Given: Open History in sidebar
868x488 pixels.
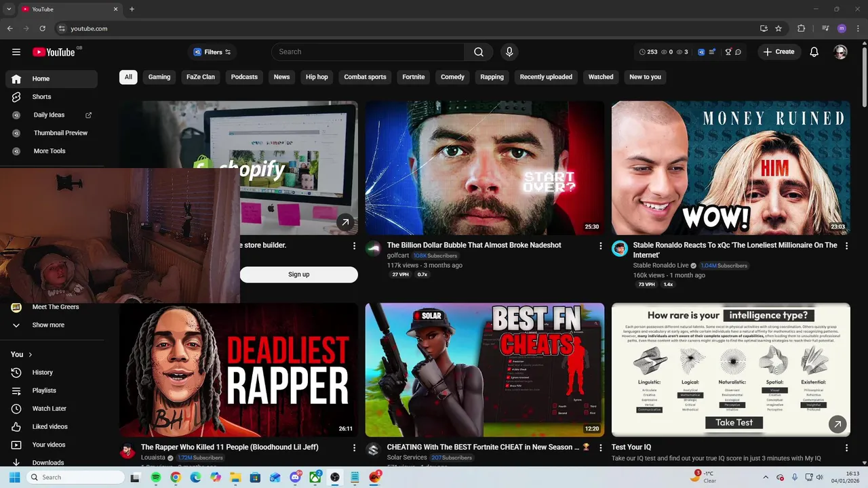Looking at the screenshot, I should pyautogui.click(x=52, y=373).
